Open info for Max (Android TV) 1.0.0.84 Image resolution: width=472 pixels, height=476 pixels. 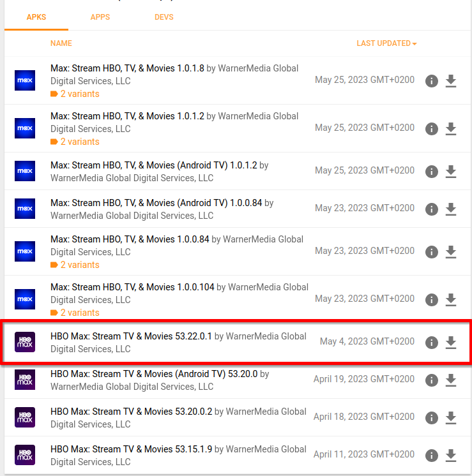[432, 209]
